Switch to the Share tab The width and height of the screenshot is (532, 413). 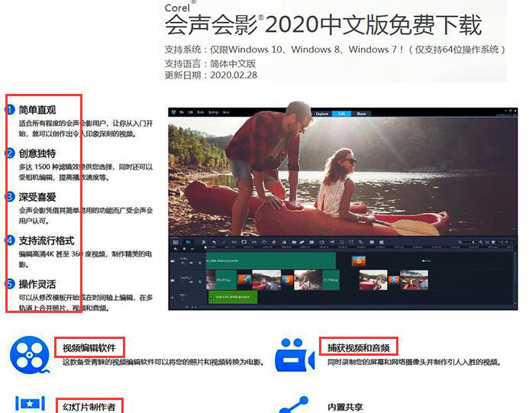361,114
